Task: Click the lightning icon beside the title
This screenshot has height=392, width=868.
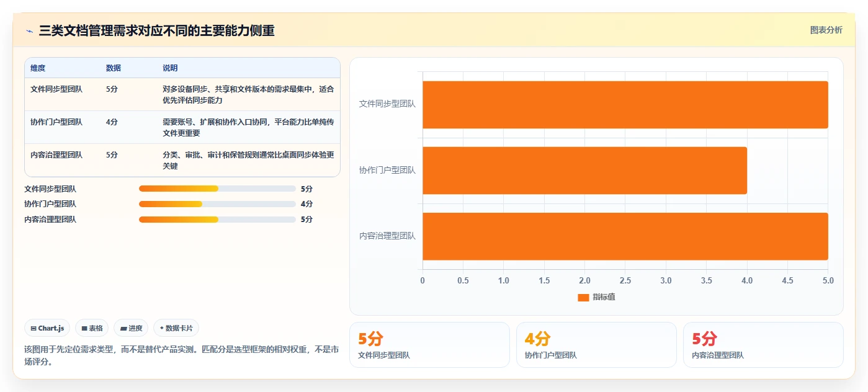Action: coord(30,31)
